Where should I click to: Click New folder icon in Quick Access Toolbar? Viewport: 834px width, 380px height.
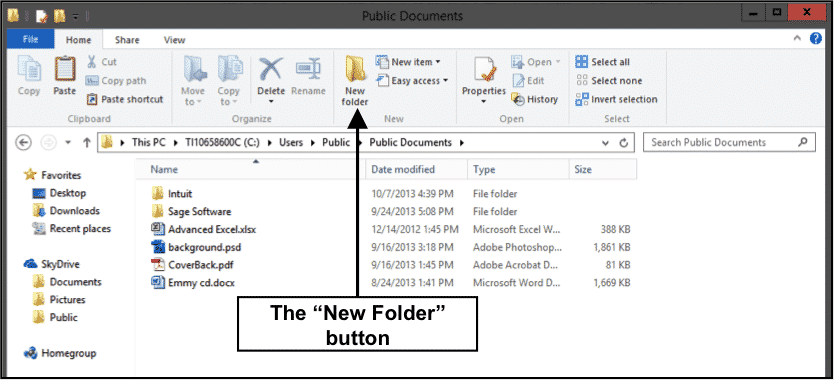point(59,16)
